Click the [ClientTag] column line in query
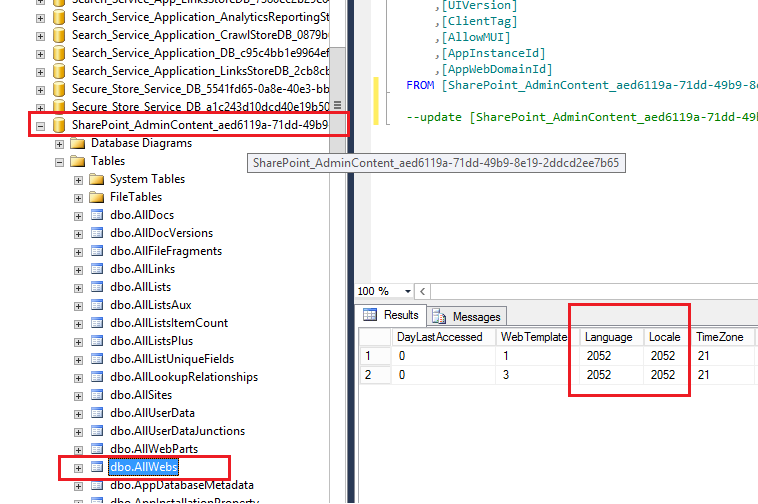758x504 pixels. (x=476, y=21)
